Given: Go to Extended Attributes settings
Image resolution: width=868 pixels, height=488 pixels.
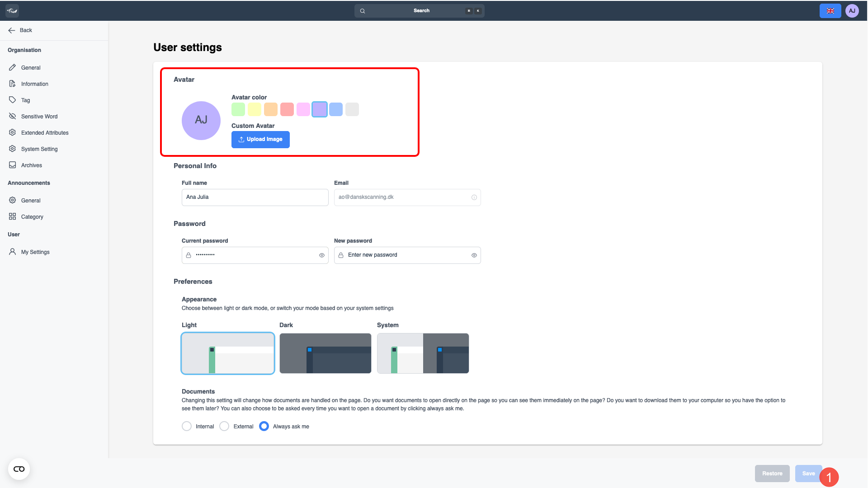Looking at the screenshot, I should click(45, 133).
